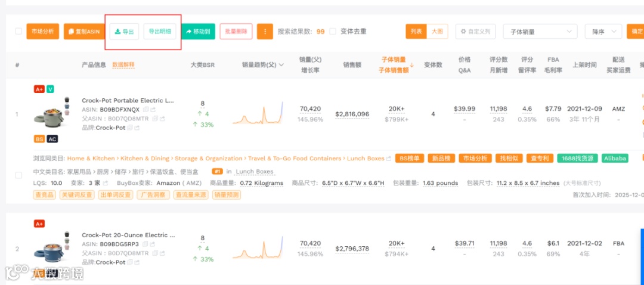
Task: Click the A+ badge on Portable Electric product
Action: click(39, 89)
